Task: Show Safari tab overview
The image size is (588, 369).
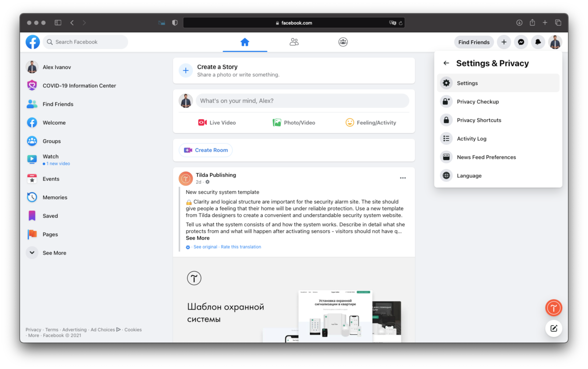Action: (x=558, y=23)
